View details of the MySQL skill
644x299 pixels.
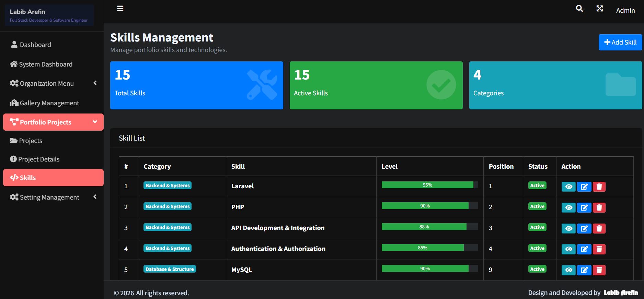568,270
